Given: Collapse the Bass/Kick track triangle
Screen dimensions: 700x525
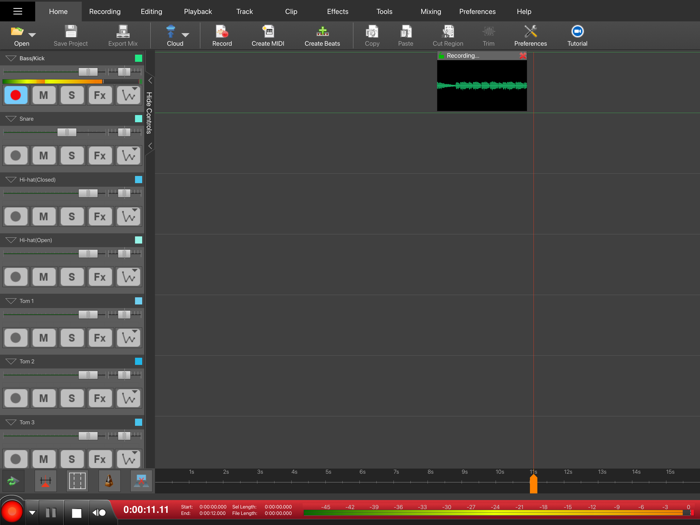Looking at the screenshot, I should 11,58.
